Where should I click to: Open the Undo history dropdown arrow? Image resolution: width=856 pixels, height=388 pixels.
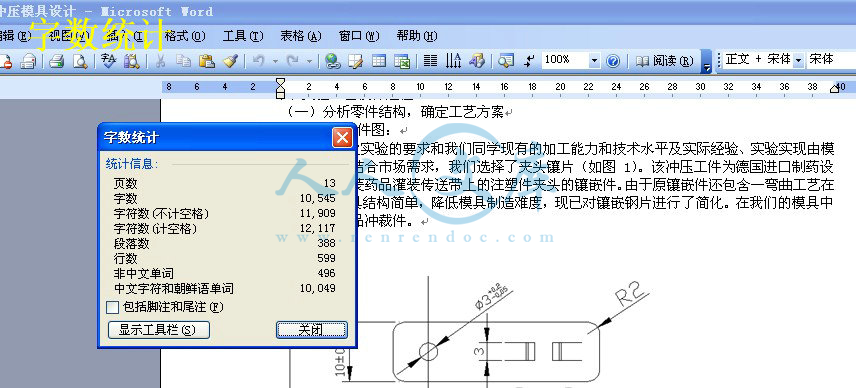(275, 61)
